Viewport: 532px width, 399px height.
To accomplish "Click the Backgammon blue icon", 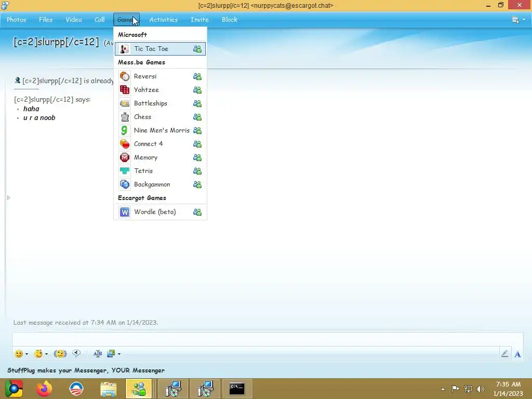I will [x=125, y=184].
